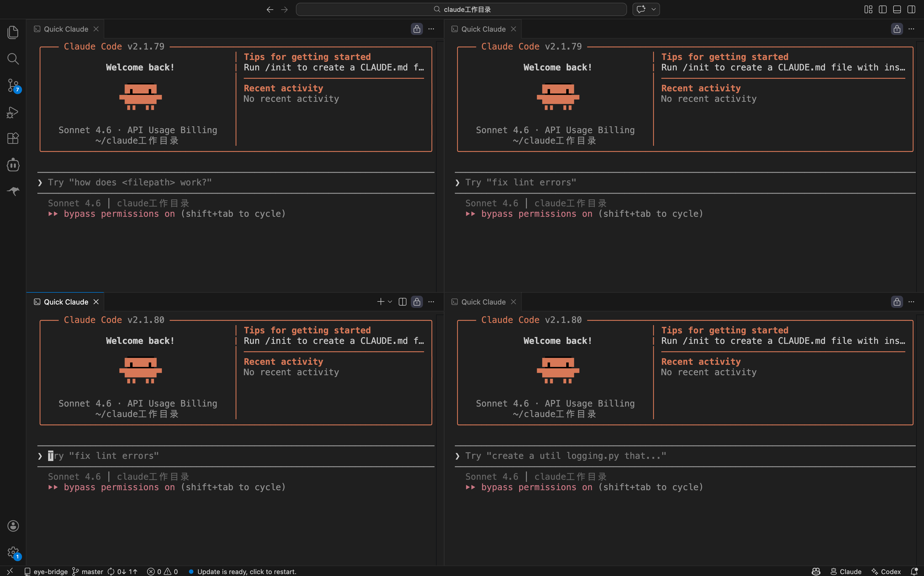Expand the new terminal dropdown chevron
The image size is (924, 576).
(390, 302)
